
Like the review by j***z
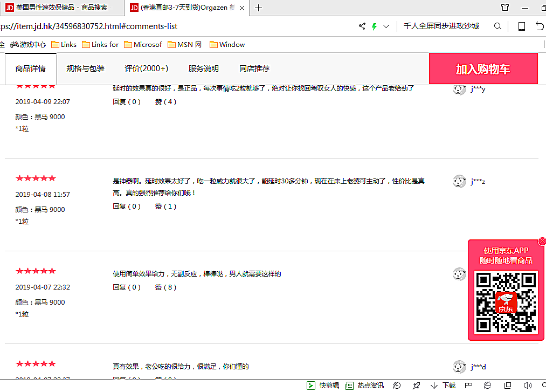(165, 206)
